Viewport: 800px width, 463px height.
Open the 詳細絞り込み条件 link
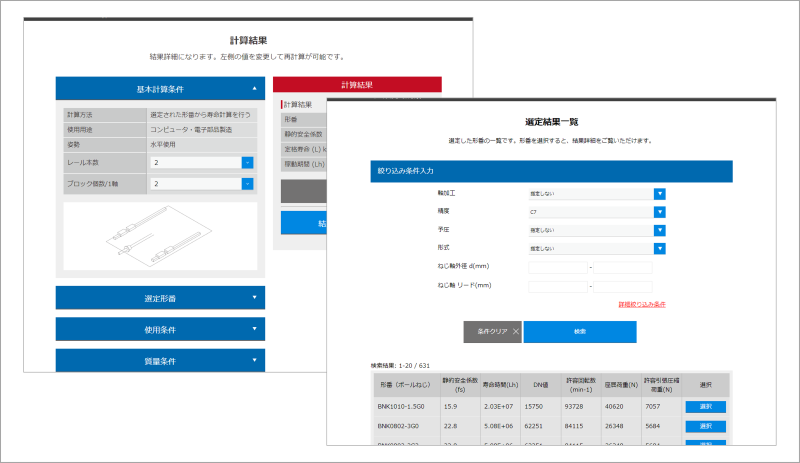click(642, 303)
